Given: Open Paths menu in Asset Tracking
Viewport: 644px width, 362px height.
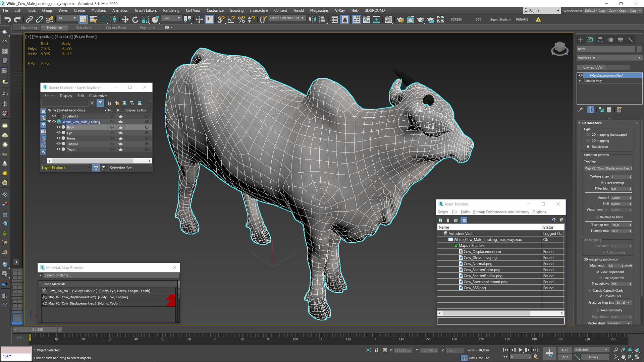Looking at the screenshot, I should (465, 212).
